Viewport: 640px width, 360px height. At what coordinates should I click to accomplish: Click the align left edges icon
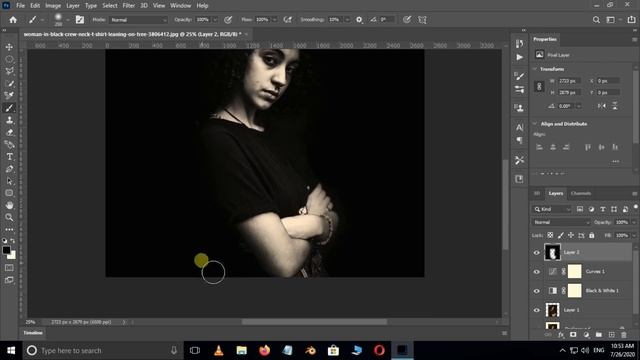click(x=539, y=147)
